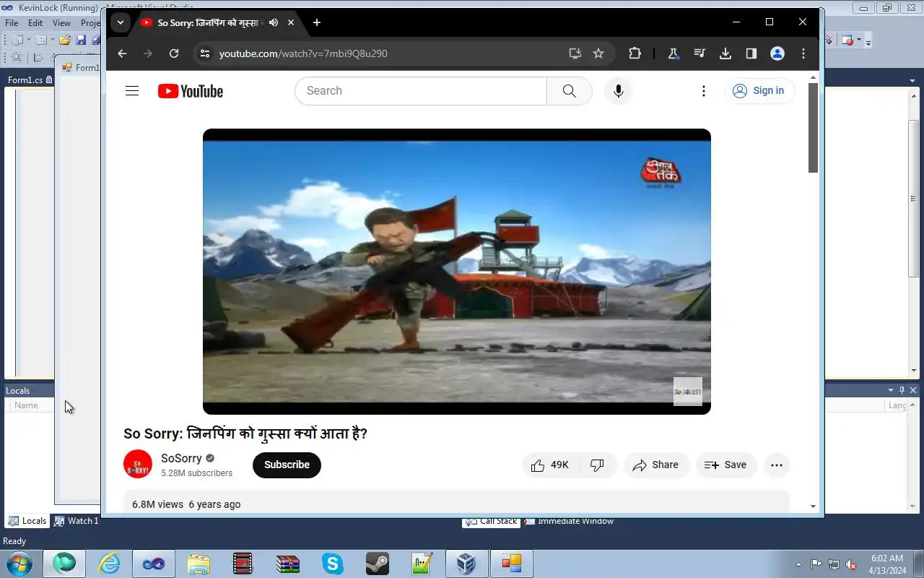924x578 pixels.
Task: Open VirtualBox from the taskbar
Action: pyautogui.click(x=466, y=564)
